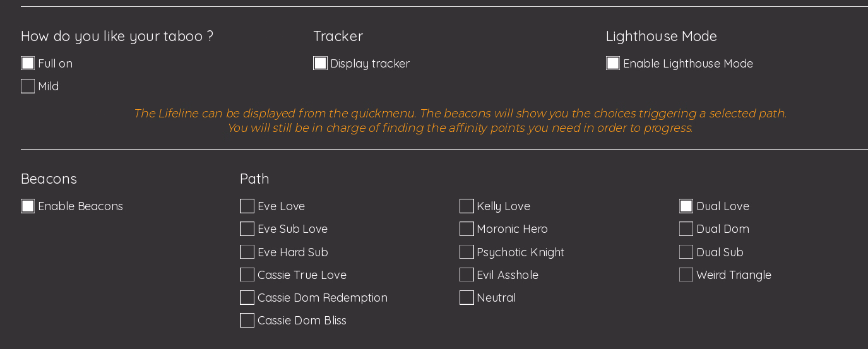This screenshot has height=349, width=868.
Task: Pick the Dual Sub path
Action: click(686, 252)
